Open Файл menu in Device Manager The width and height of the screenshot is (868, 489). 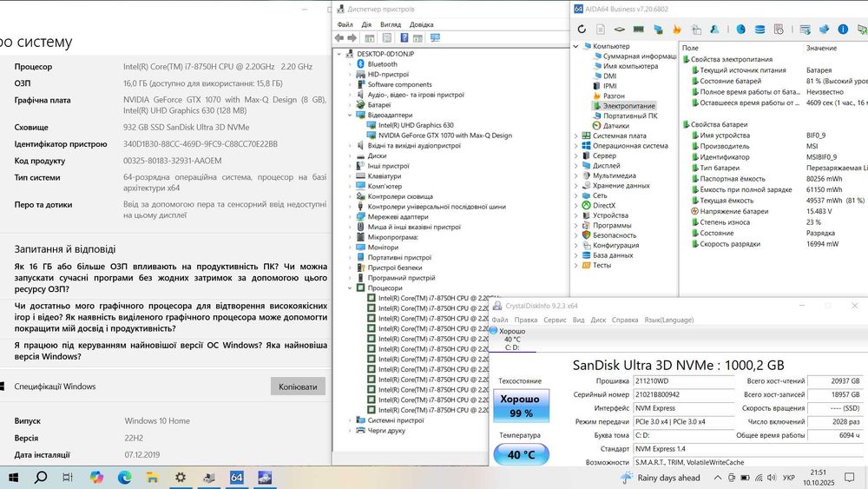pos(345,24)
